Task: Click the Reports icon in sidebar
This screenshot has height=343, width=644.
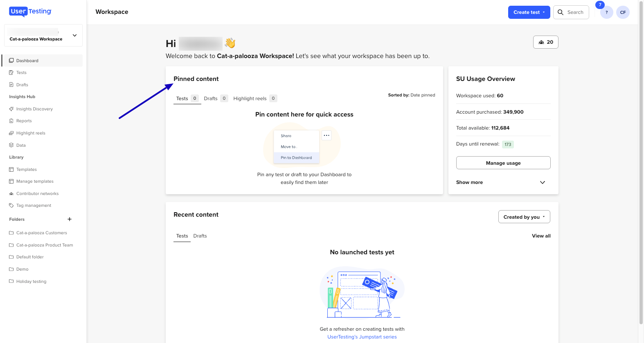Action: [11, 121]
